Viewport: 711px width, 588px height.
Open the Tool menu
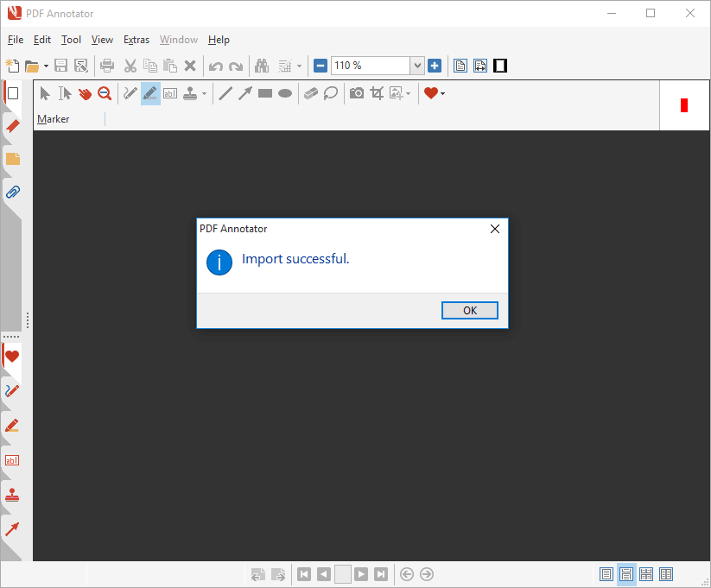tap(71, 40)
